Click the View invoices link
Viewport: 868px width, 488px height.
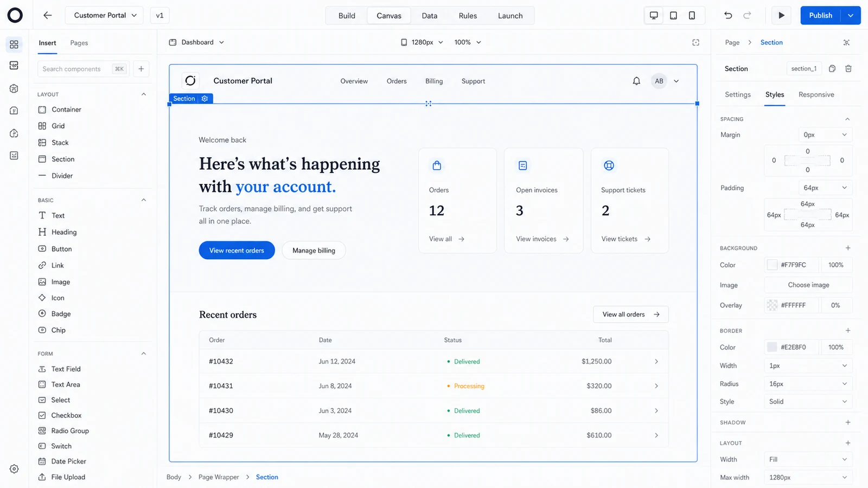[542, 239]
